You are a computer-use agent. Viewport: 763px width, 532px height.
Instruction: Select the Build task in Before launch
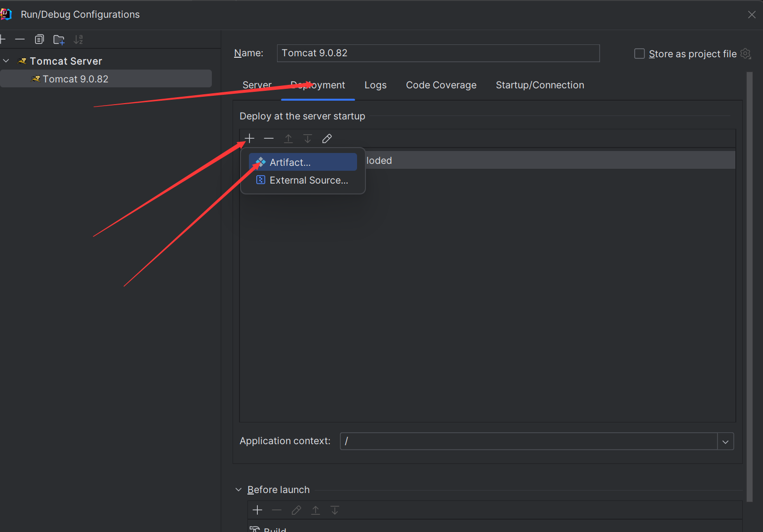click(268, 529)
